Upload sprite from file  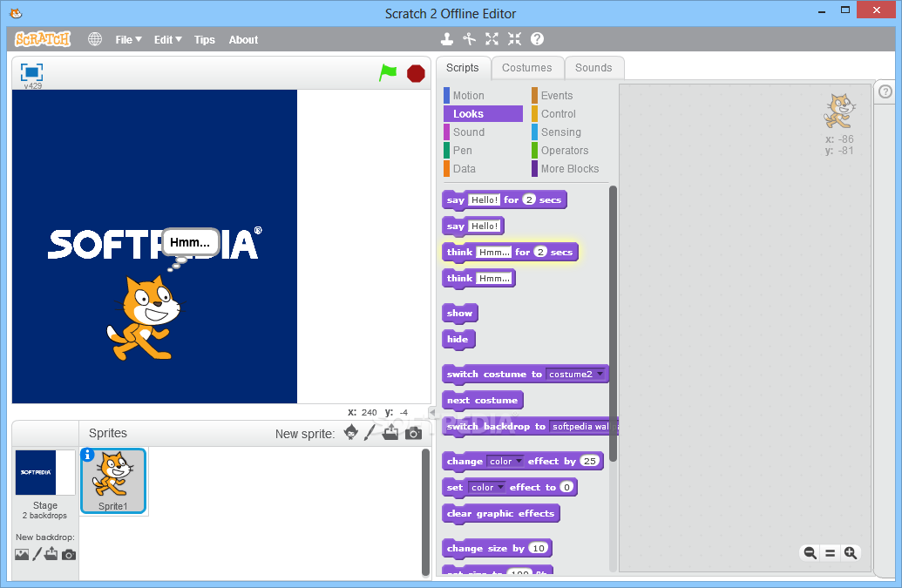coord(390,432)
